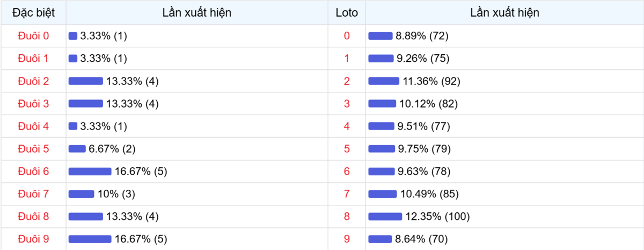Click the short bar for Đuôi 1
This screenshot has height=250, width=644.
point(73,59)
